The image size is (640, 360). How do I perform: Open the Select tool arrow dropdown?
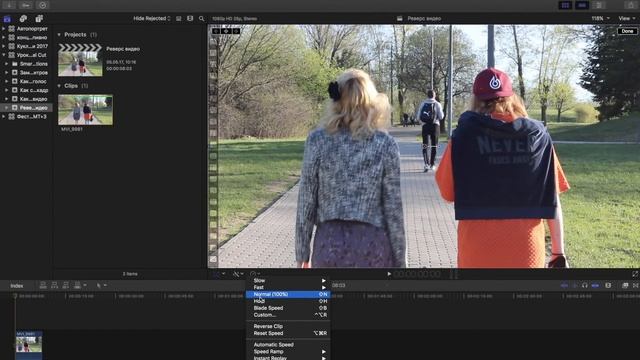[x=101, y=286]
